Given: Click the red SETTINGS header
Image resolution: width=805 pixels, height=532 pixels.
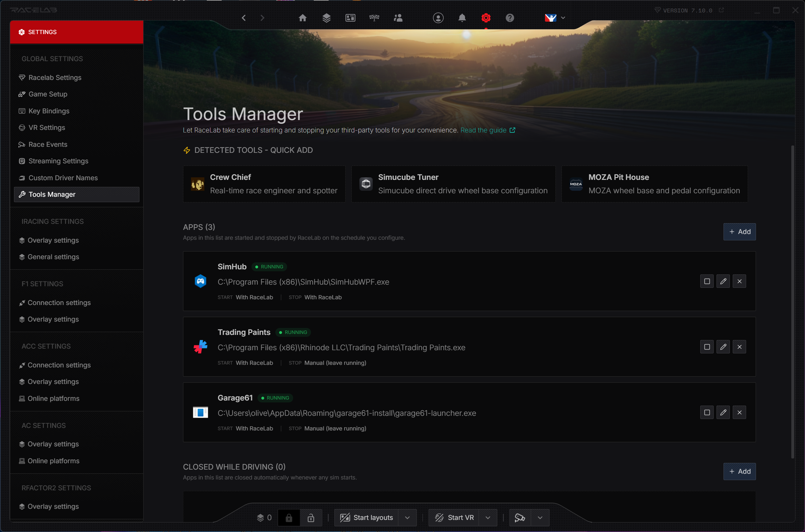Looking at the screenshot, I should click(77, 32).
